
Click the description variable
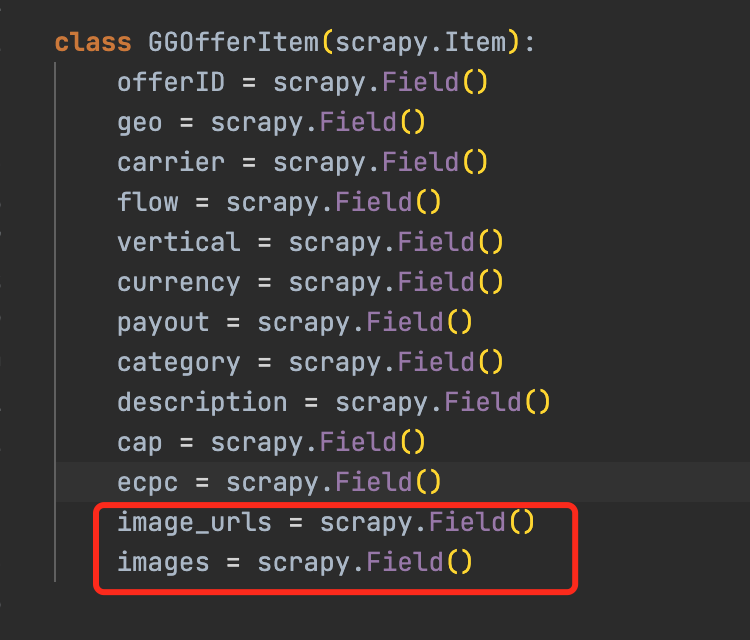[x=202, y=402]
